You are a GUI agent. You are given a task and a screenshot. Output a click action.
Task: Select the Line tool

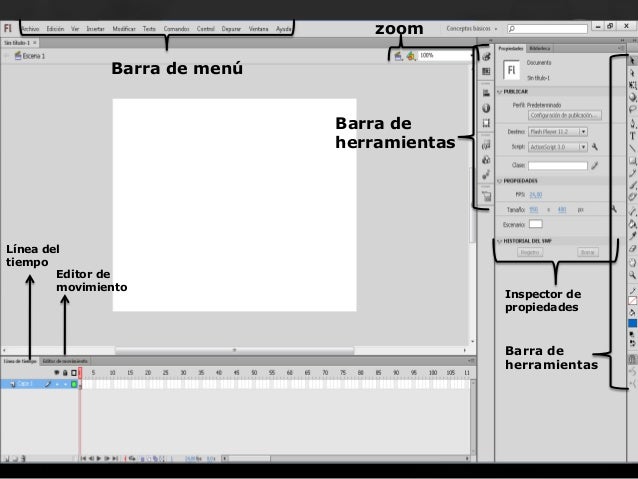(632, 148)
